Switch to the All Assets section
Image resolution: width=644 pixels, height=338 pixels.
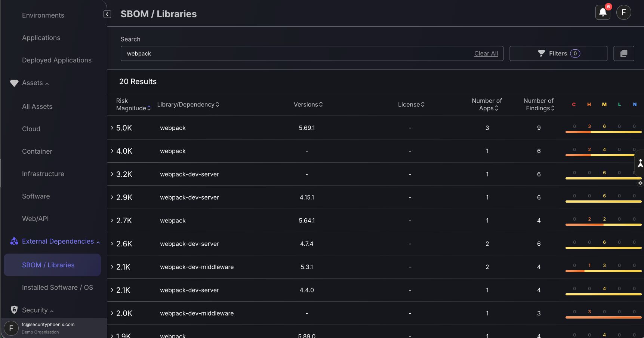[x=37, y=107]
